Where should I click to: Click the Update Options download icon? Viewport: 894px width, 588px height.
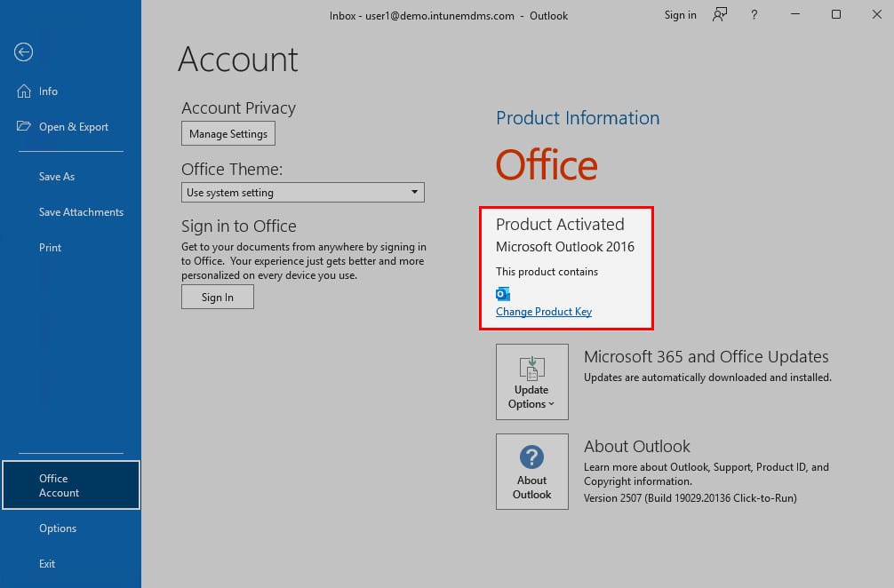(532, 369)
